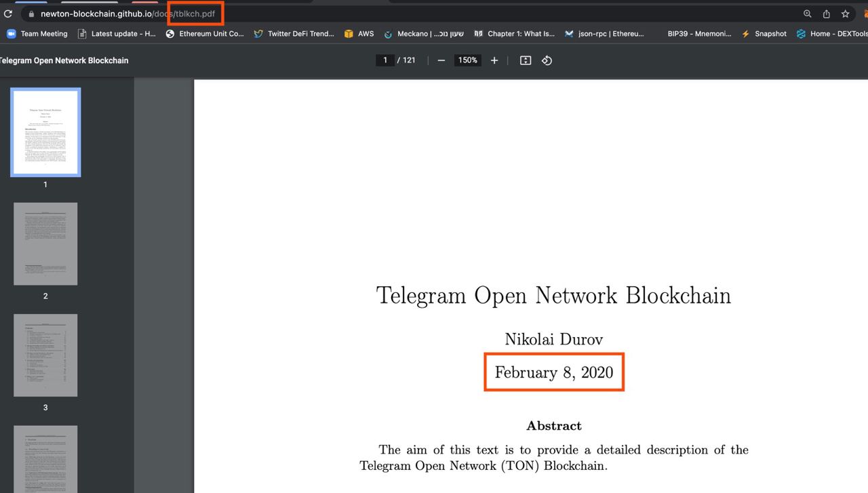The image size is (868, 493).
Task: Click the author name Nikolai Durov
Action: 553,339
